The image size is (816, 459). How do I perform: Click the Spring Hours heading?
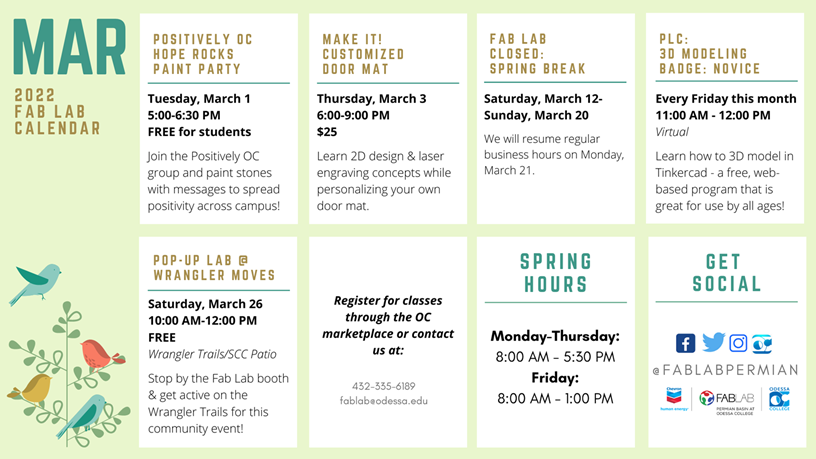coord(556,273)
